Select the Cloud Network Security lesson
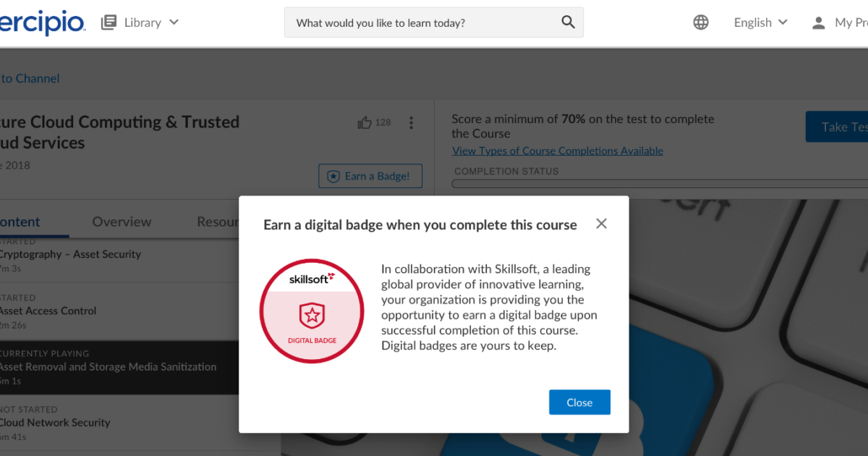The height and width of the screenshot is (456, 868). (x=56, y=422)
